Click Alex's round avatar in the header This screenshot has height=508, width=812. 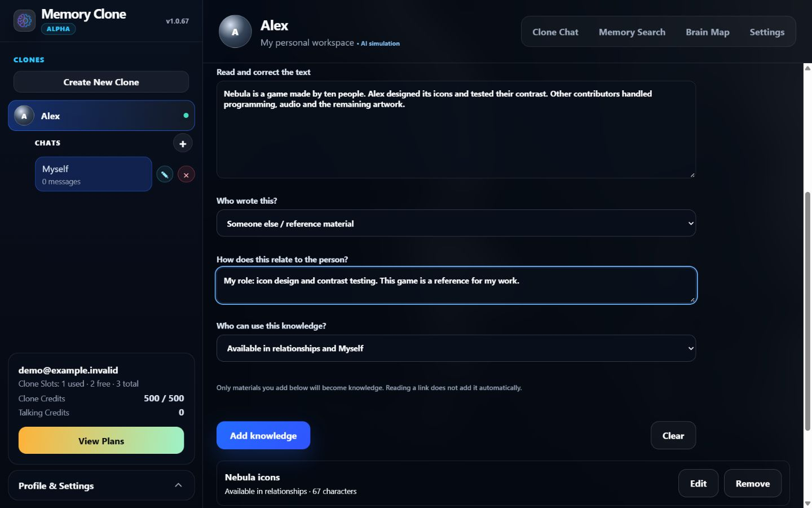pos(235,32)
